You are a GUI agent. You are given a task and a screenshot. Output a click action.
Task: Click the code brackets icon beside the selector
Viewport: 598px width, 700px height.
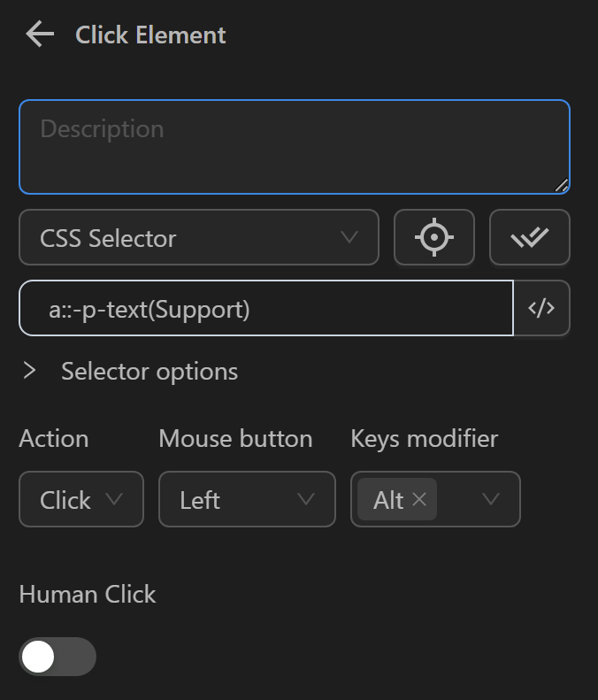click(x=541, y=308)
